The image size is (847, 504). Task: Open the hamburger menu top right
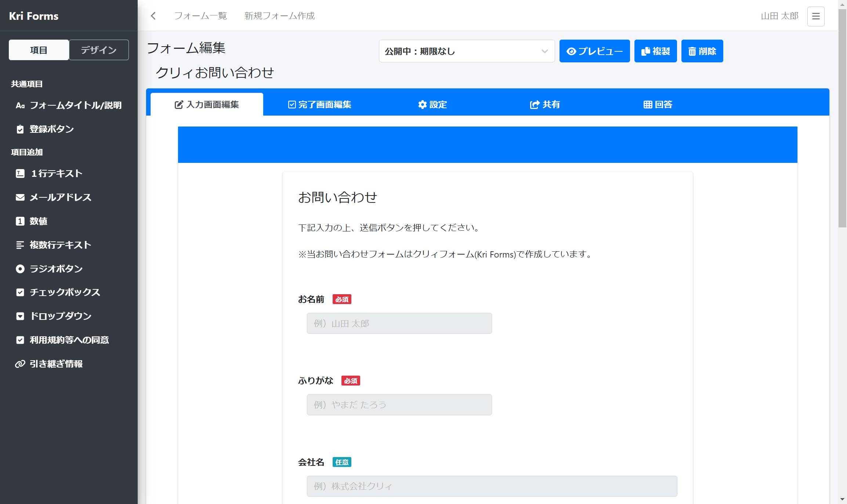point(815,16)
